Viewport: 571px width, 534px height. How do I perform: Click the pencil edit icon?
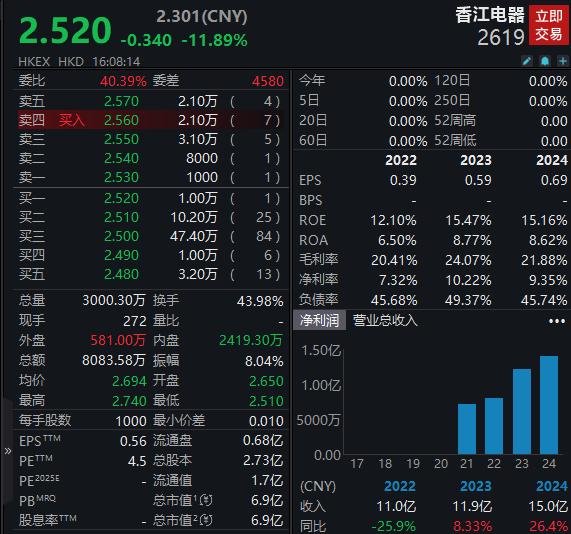(x=527, y=61)
